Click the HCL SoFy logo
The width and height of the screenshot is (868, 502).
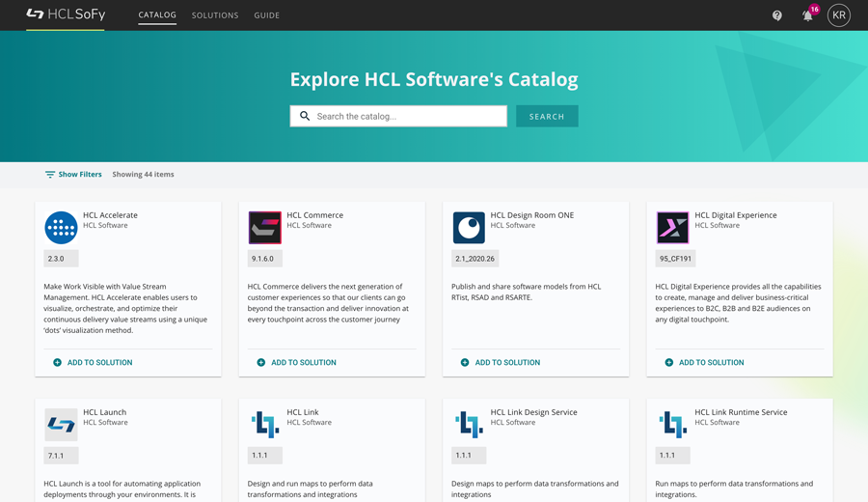pos(66,14)
